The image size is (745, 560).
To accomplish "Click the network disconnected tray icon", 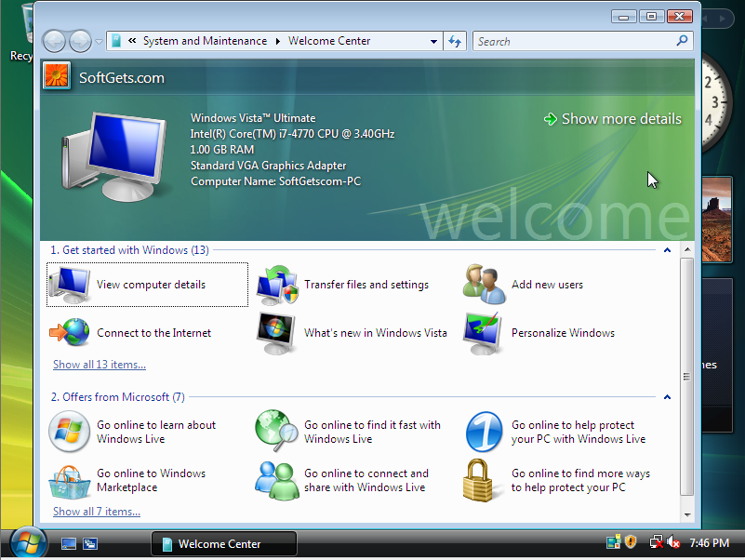I will [656, 542].
